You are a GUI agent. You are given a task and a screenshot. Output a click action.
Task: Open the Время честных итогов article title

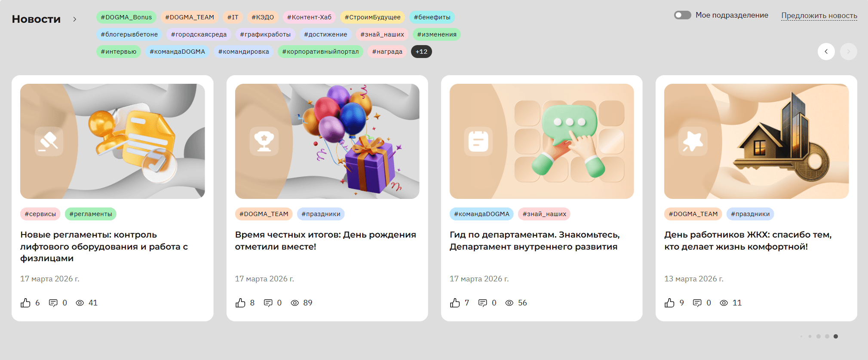325,241
